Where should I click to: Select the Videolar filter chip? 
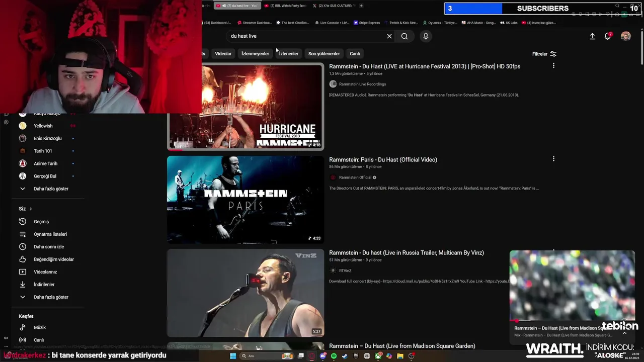(x=223, y=54)
